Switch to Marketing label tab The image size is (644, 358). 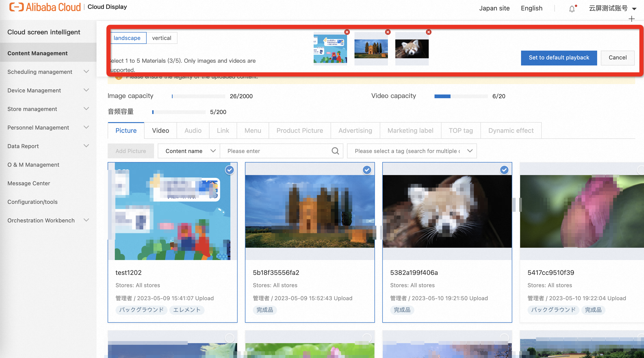click(410, 130)
